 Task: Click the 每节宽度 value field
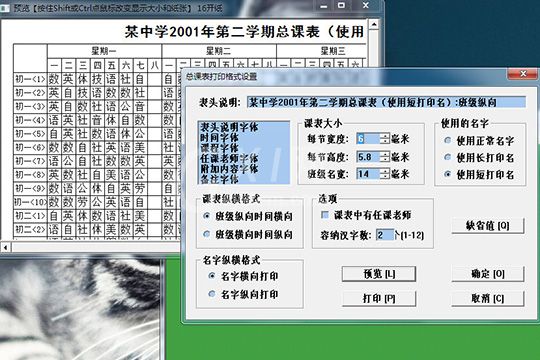(x=368, y=139)
